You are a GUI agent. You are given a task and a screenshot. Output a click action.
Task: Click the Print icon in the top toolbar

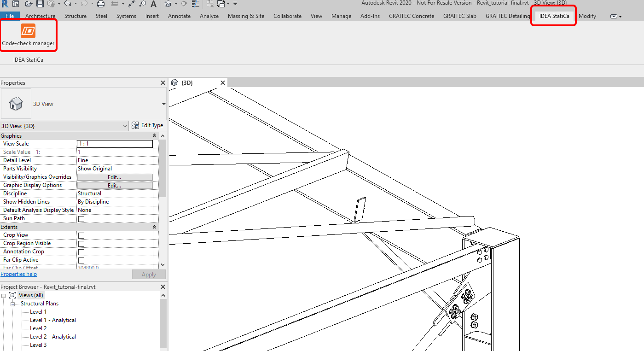[x=101, y=4]
